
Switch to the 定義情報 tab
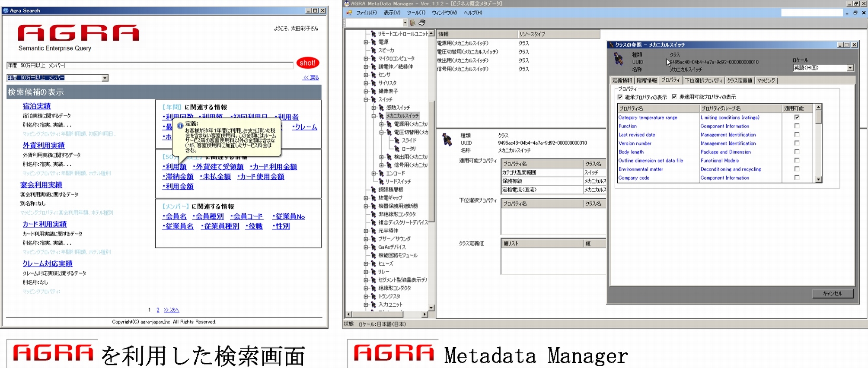[x=622, y=81]
